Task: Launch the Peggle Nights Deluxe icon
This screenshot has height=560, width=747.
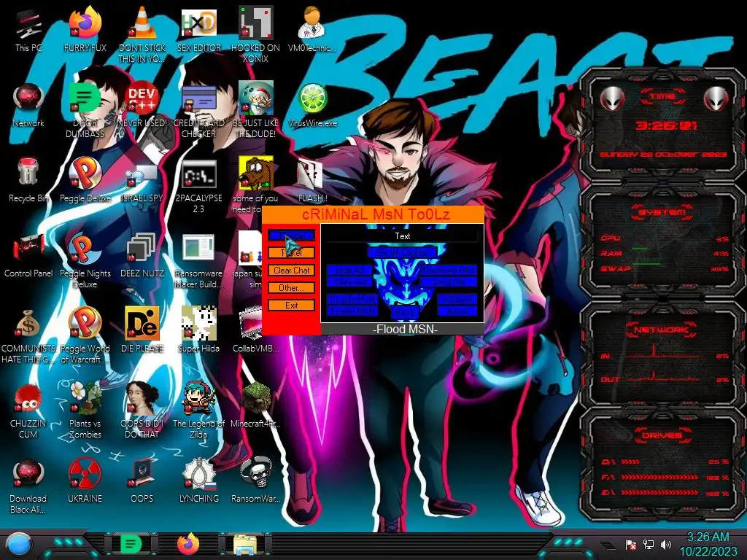Action: (85, 261)
